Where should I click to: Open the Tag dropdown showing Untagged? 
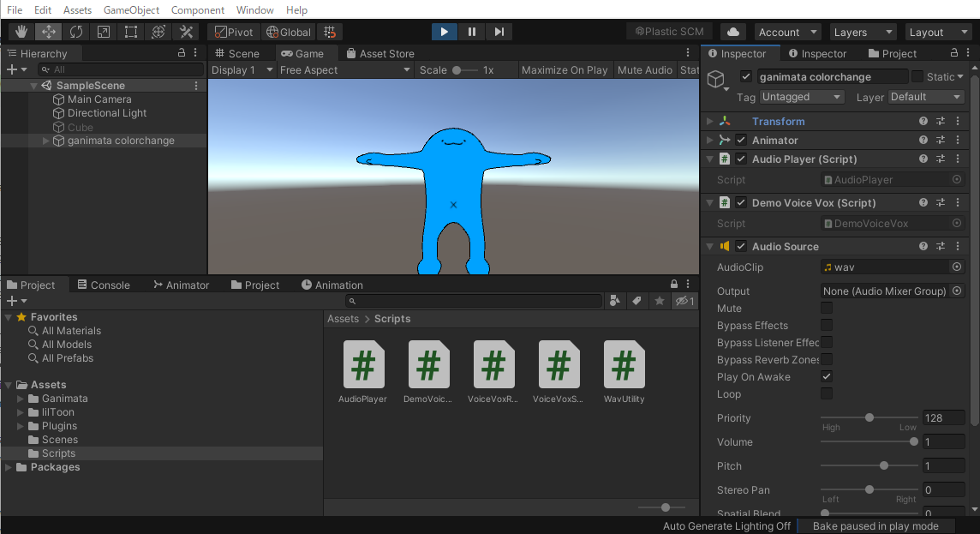click(801, 97)
